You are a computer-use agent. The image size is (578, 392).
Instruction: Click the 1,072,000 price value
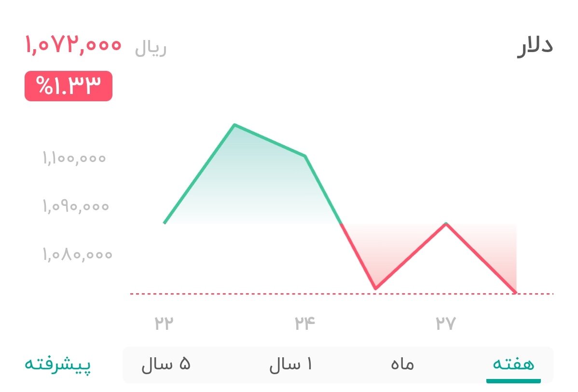point(73,46)
